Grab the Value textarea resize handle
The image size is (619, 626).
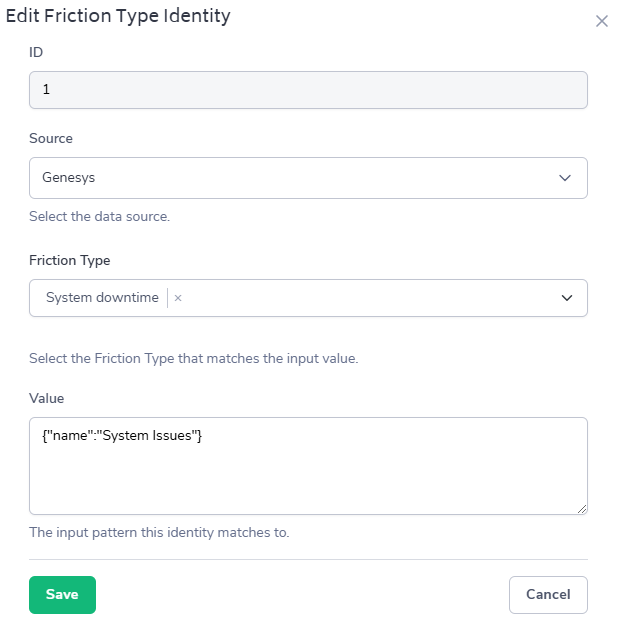(x=581, y=509)
